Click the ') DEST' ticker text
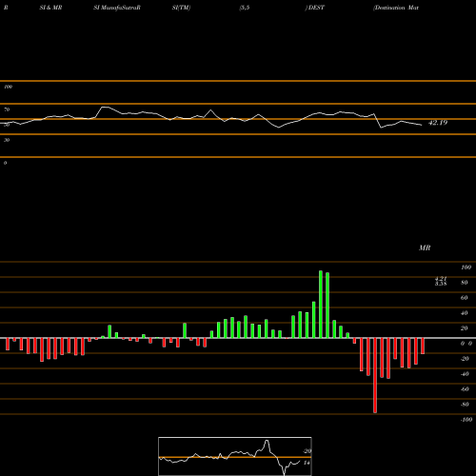 [315, 8]
